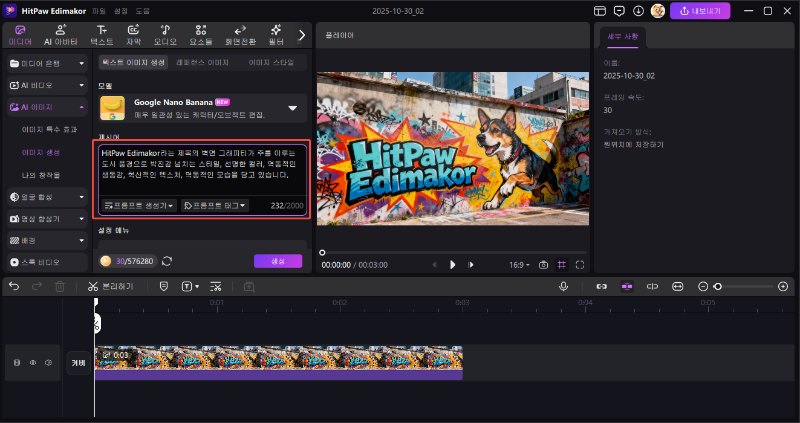Step to the next frame
Screen dimensions: 800x423
point(471,265)
